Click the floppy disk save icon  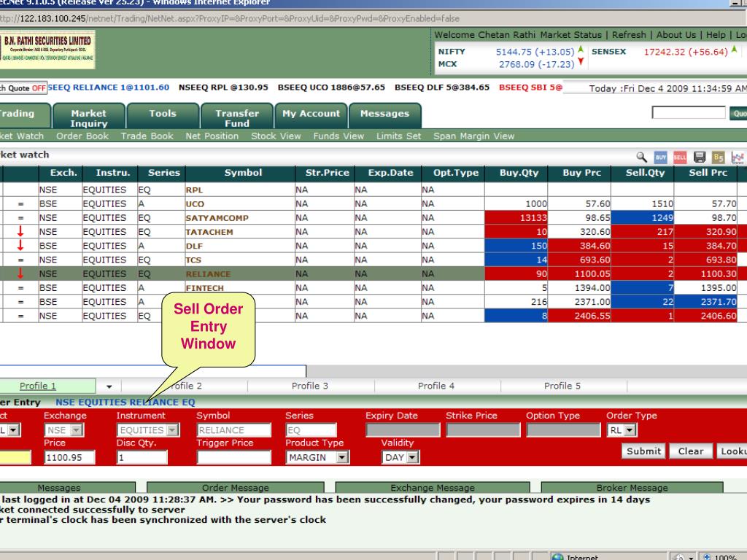(700, 157)
